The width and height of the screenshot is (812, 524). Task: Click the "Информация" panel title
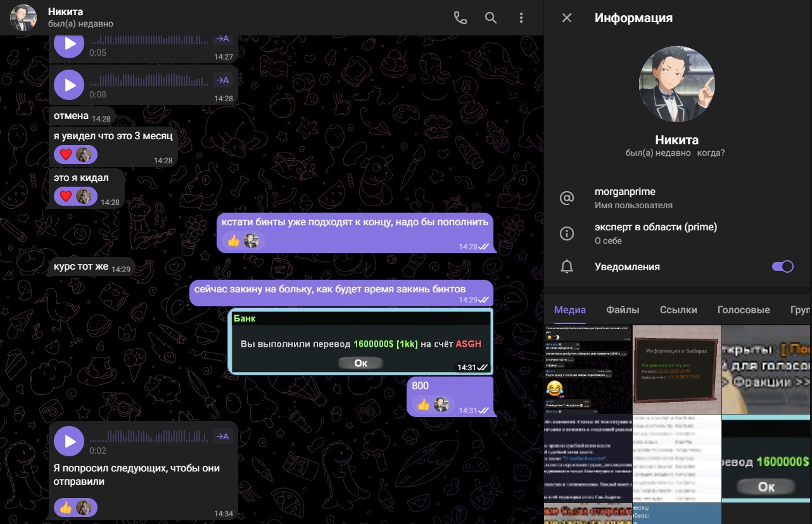pos(633,18)
